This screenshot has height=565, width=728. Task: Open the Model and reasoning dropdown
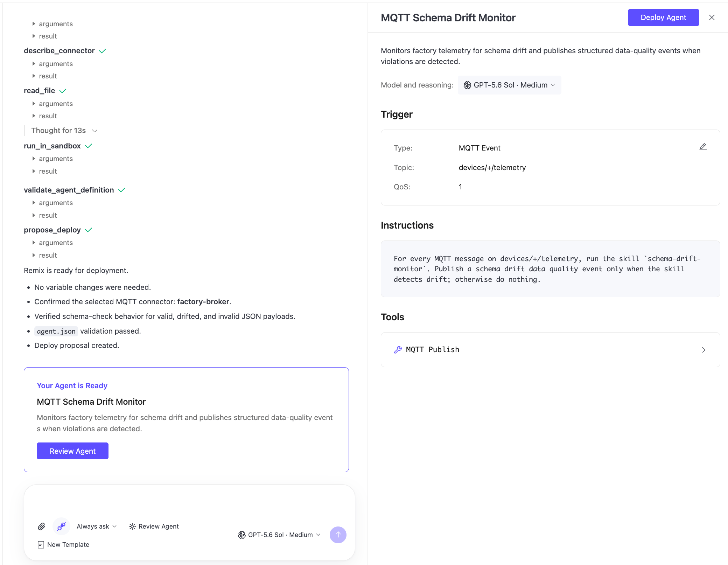click(x=509, y=85)
